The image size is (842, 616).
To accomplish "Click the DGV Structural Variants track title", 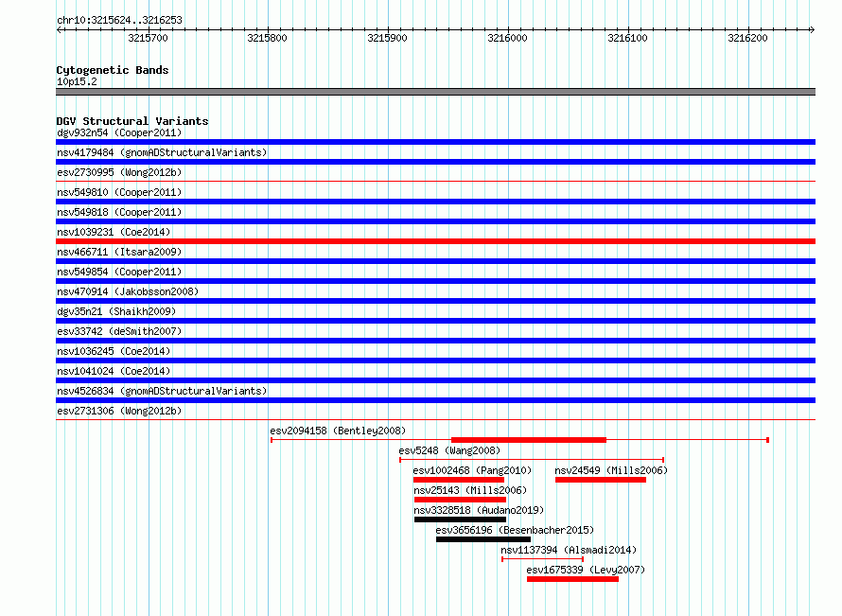I will click(132, 121).
